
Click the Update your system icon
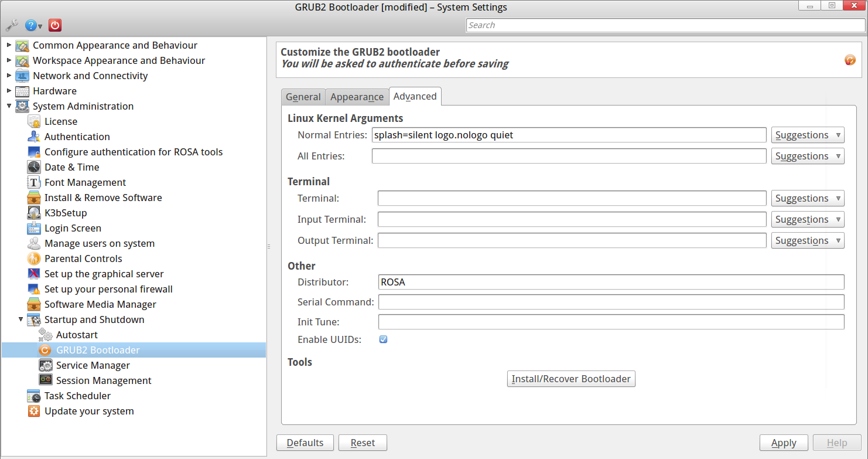point(34,411)
